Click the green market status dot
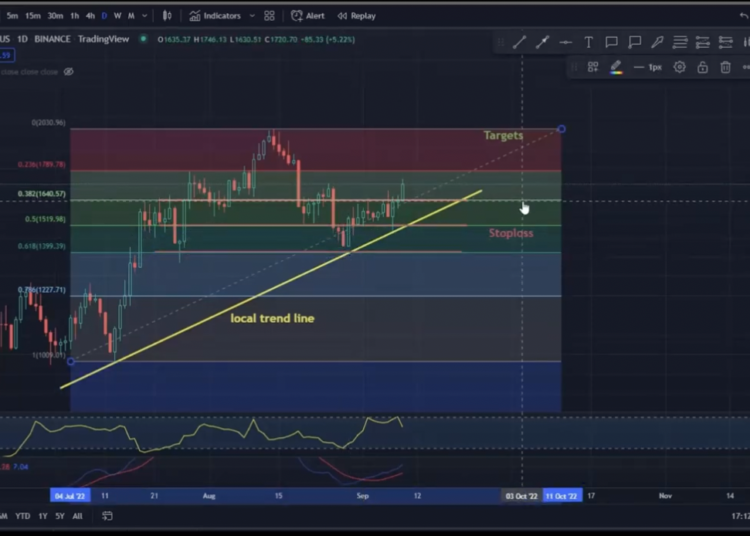Image resolution: width=750 pixels, height=536 pixels. click(x=143, y=39)
